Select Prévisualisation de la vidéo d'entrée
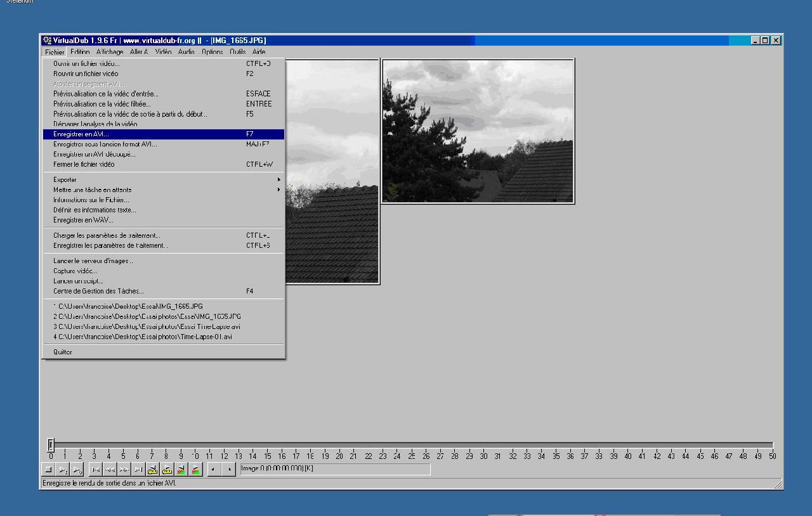 pyautogui.click(x=164, y=94)
